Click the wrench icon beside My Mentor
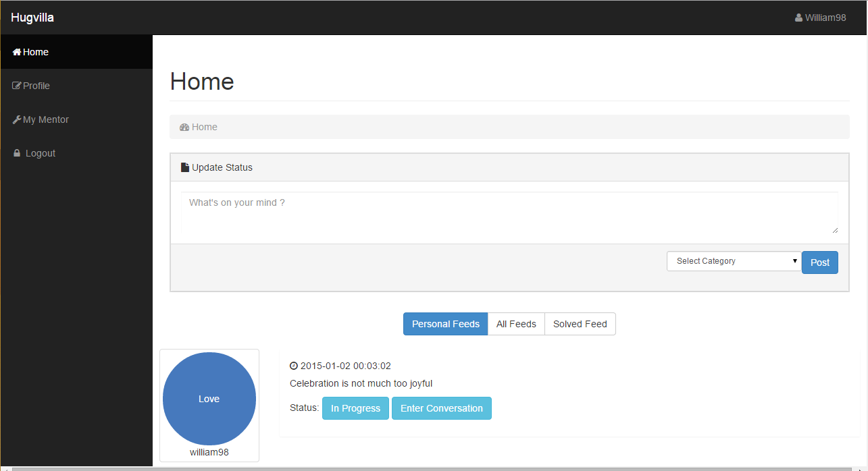Image resolution: width=868 pixels, height=471 pixels. tap(17, 119)
